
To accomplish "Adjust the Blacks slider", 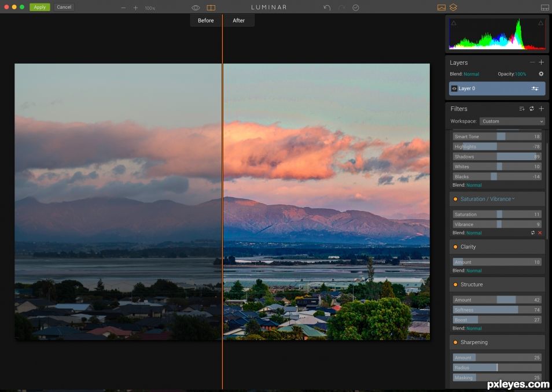I will (x=497, y=177).
